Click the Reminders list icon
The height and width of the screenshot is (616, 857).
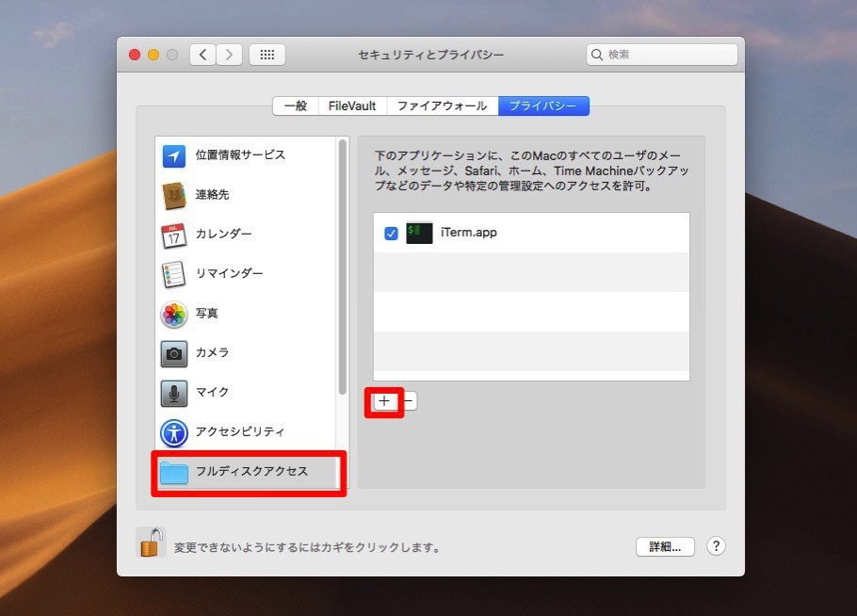[x=174, y=274]
